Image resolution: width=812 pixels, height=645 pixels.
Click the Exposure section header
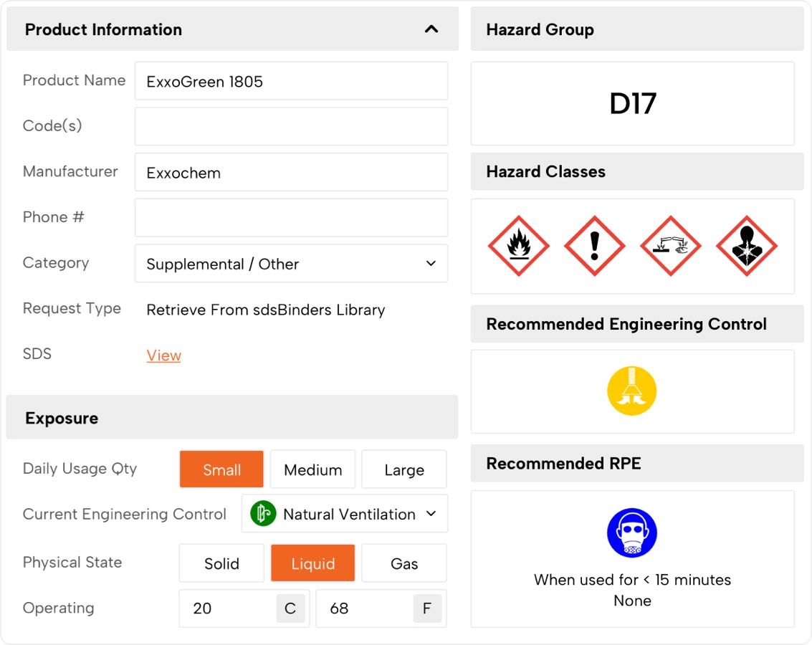pos(232,417)
